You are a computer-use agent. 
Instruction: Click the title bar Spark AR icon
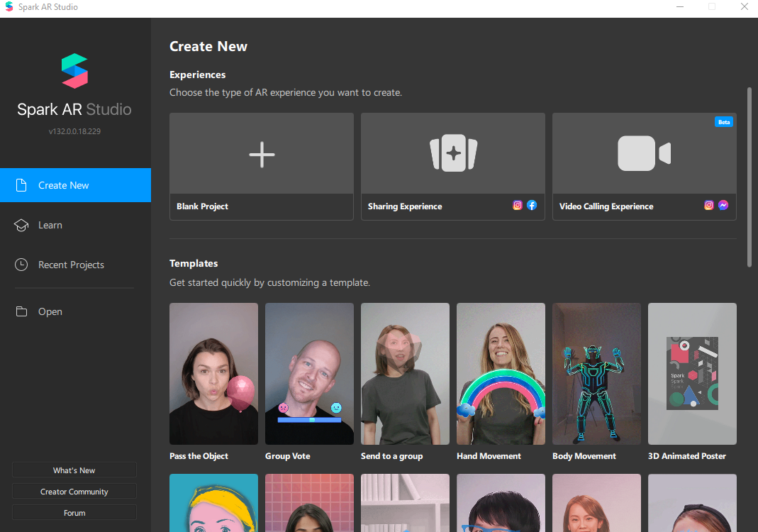point(9,7)
